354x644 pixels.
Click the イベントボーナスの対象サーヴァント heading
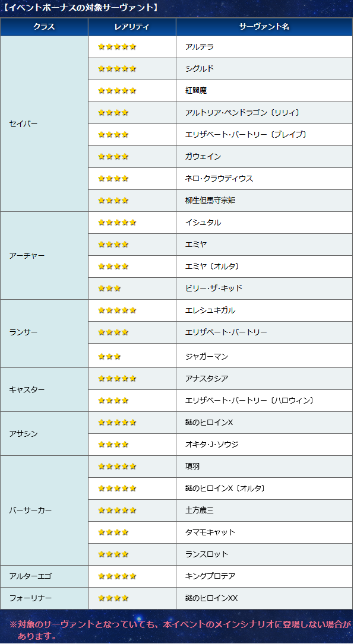coord(81,7)
